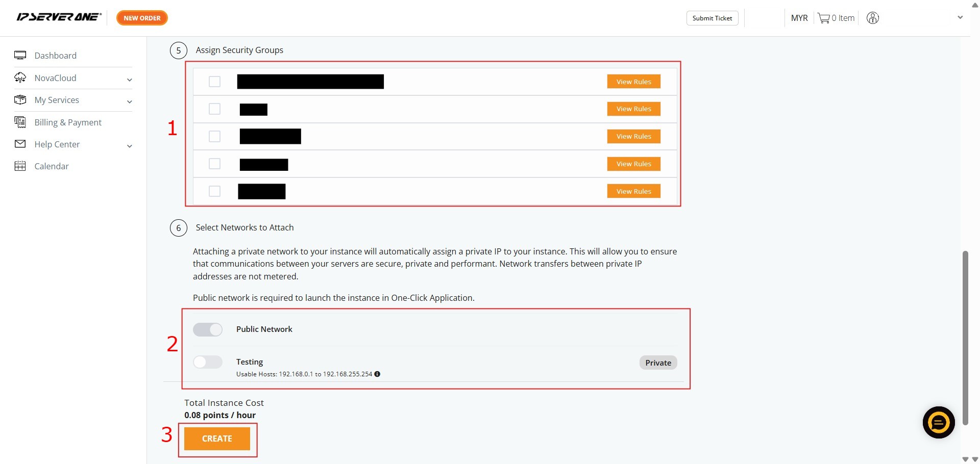Open the live chat bubble icon

pyautogui.click(x=938, y=422)
